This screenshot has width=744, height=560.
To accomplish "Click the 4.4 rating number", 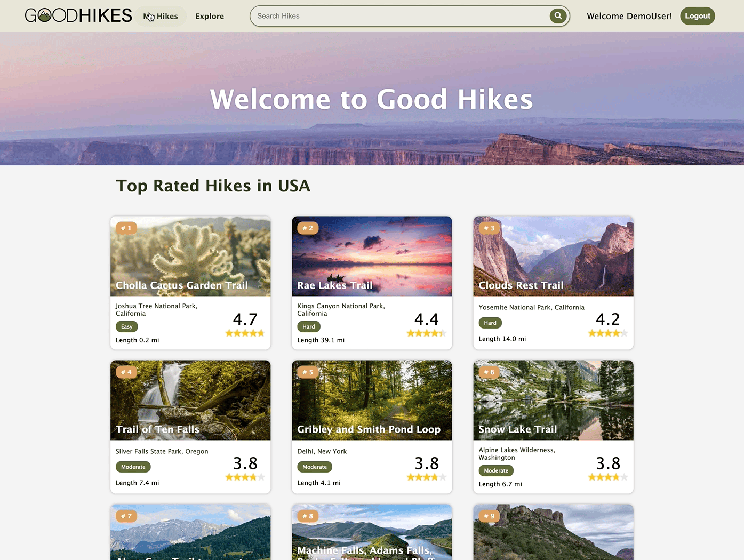I will (426, 319).
